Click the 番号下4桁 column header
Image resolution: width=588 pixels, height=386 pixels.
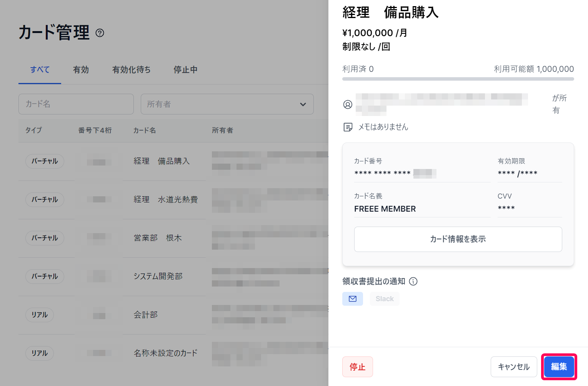(95, 131)
